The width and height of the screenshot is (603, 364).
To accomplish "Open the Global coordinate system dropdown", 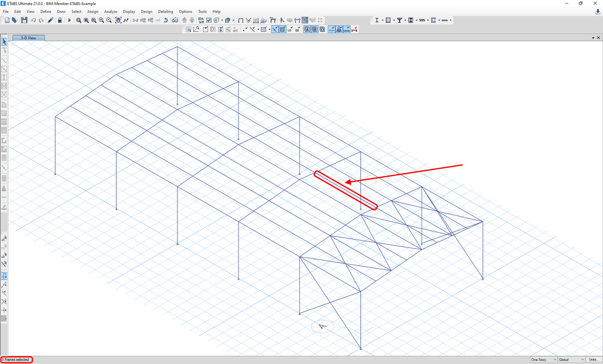I will [x=570, y=359].
